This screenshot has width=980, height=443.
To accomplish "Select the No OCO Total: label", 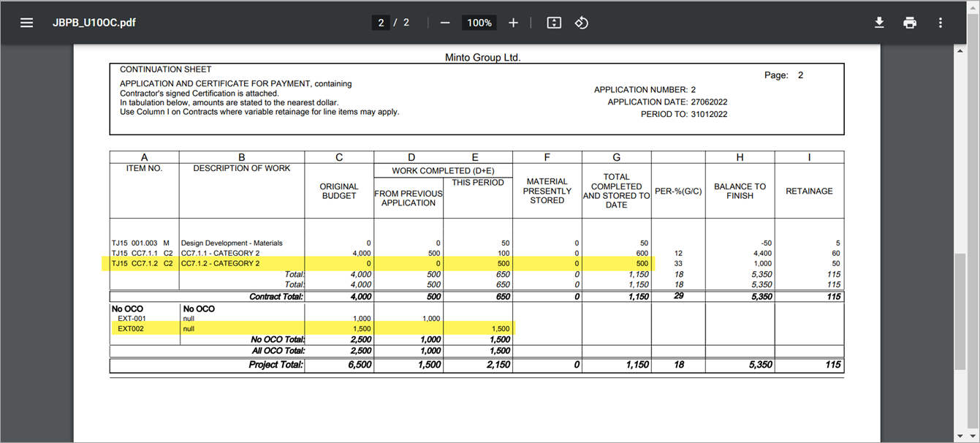I will pyautogui.click(x=277, y=339).
